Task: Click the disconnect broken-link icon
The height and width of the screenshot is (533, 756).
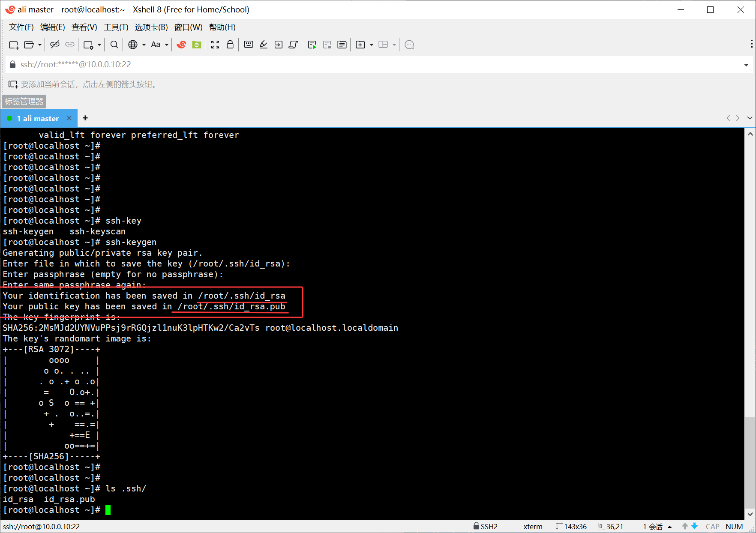Action: [55, 45]
